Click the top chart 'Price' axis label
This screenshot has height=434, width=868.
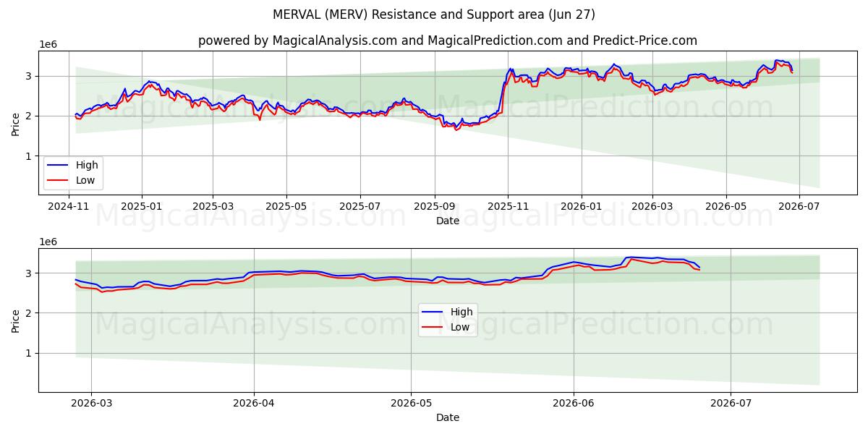click(x=16, y=123)
